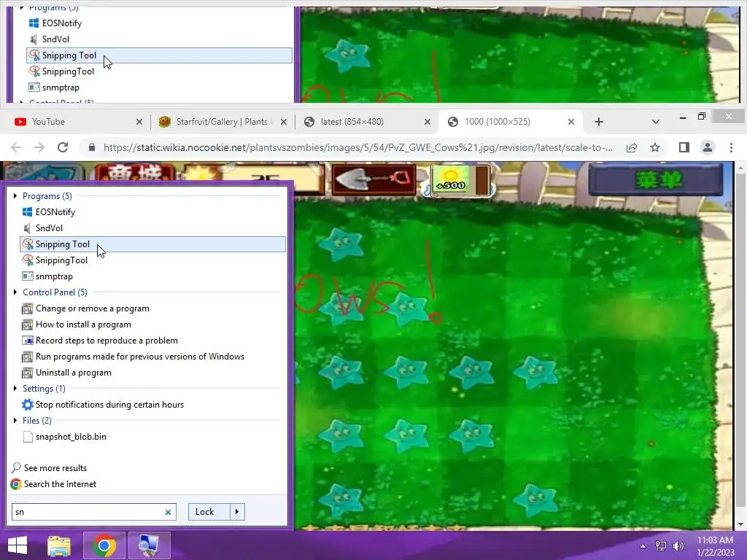The width and height of the screenshot is (747, 560).
Task: Open the volume speaker tray icon
Action: click(678, 545)
